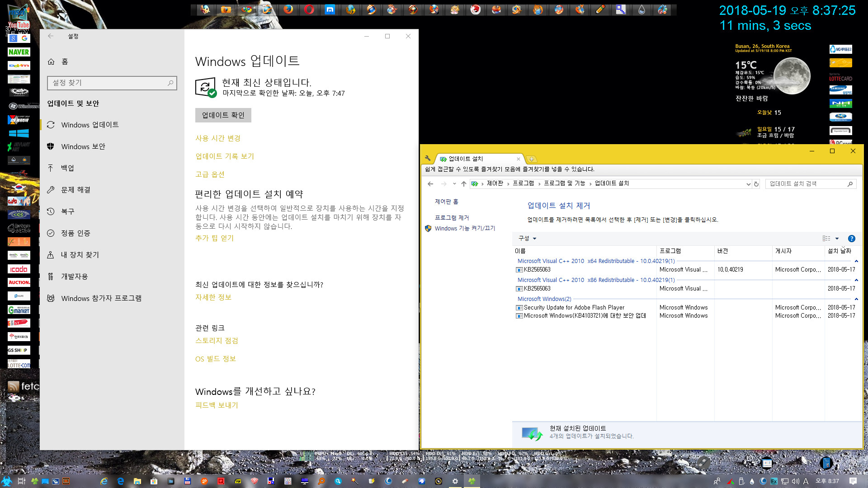
Task: Open 업데이트 기록 보기 link
Action: (x=225, y=156)
